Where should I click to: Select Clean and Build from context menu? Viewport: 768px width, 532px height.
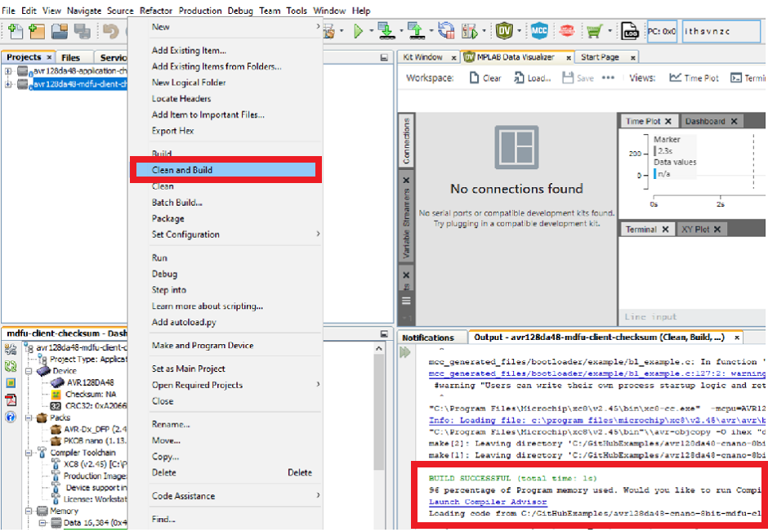225,170
